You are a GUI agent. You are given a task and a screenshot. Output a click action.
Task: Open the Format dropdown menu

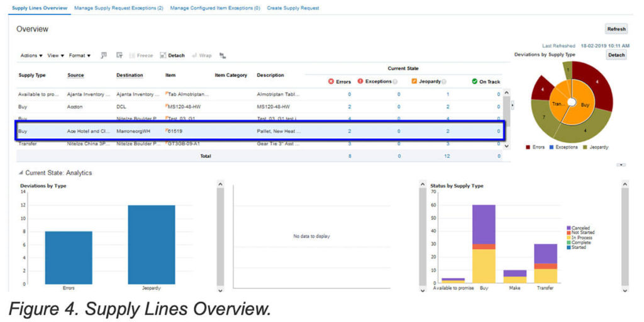(80, 55)
